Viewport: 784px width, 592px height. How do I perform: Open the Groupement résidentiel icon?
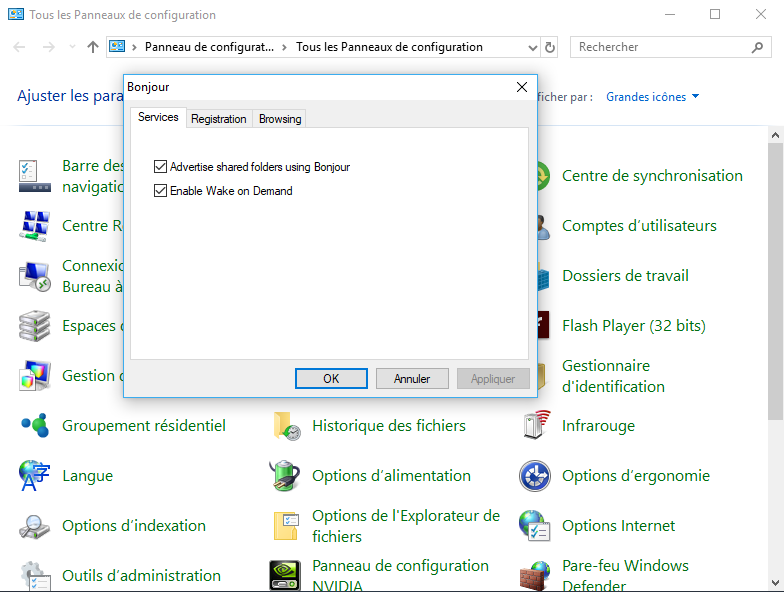click(34, 426)
